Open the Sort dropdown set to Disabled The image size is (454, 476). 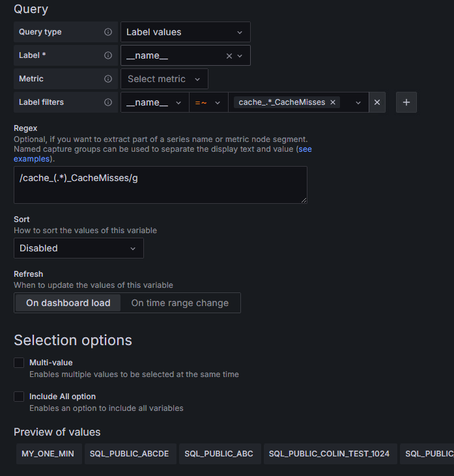pos(78,248)
